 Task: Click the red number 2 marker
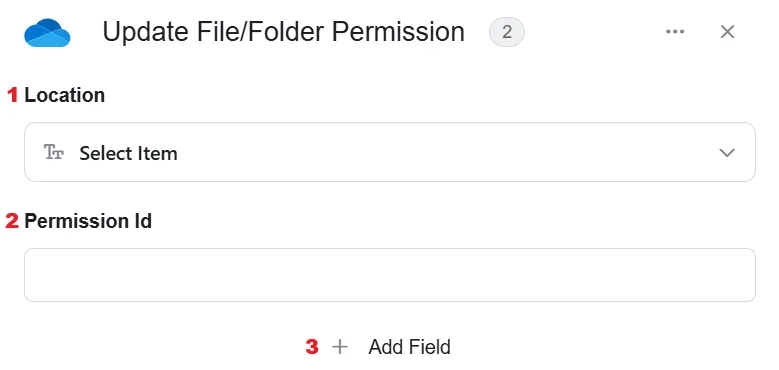(12, 221)
